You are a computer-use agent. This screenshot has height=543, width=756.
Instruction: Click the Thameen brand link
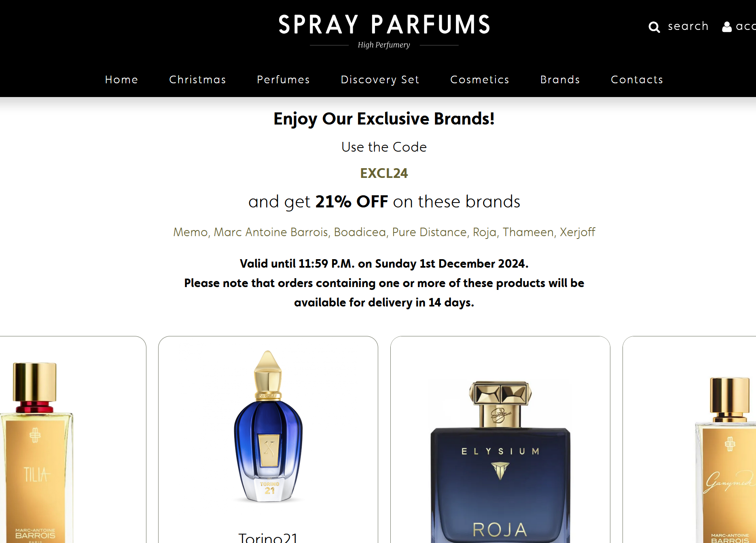528,232
